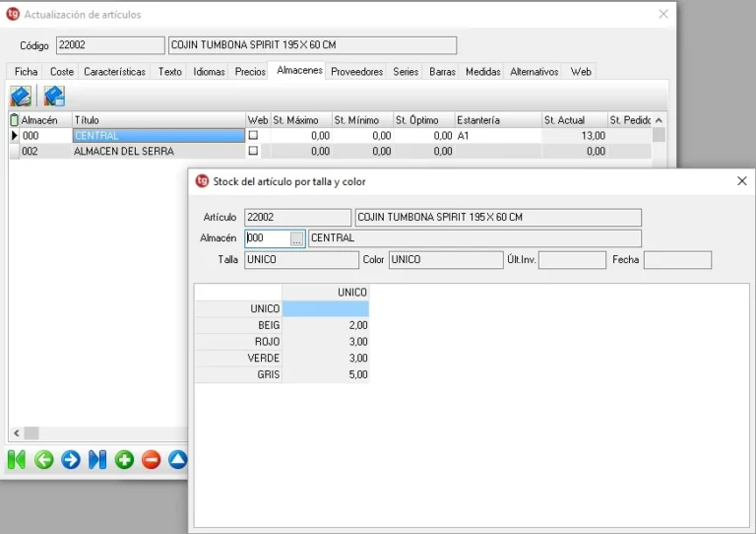The width and height of the screenshot is (756, 534).
Task: Click the Código field 22002
Action: point(110,45)
